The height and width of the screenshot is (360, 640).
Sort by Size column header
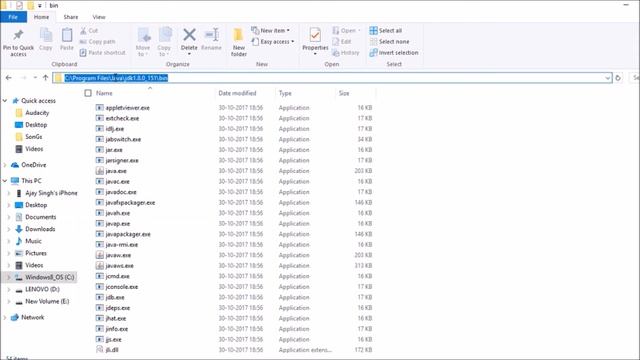click(x=344, y=93)
